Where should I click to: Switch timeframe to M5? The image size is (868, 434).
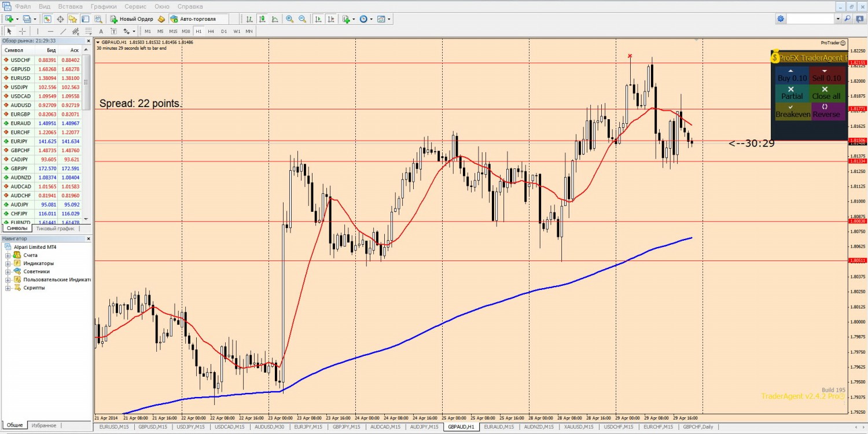[160, 31]
